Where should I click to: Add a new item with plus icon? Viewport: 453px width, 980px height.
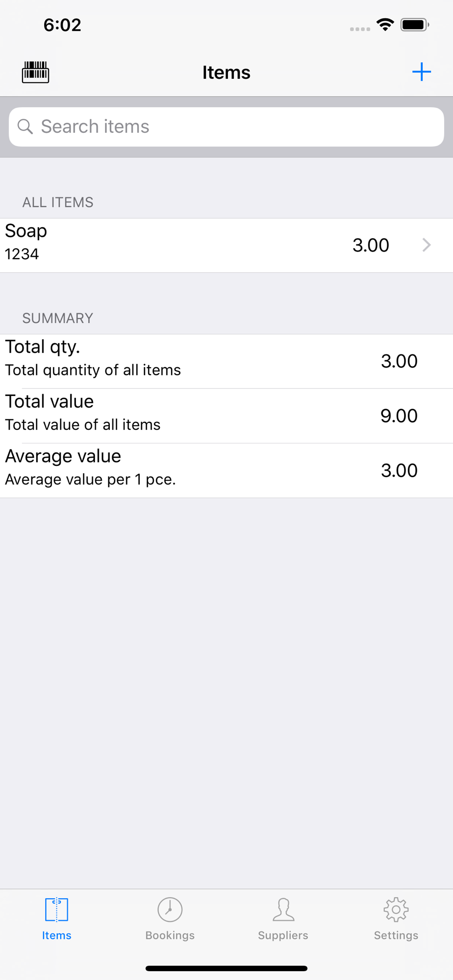click(x=421, y=72)
